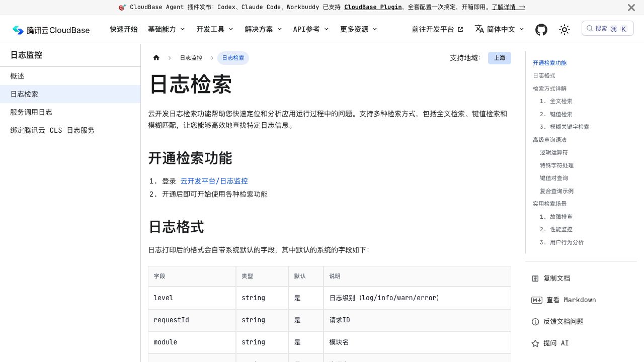Jump to 2. 键值检索 in contents
This screenshot has height=362, width=644.
point(556,114)
